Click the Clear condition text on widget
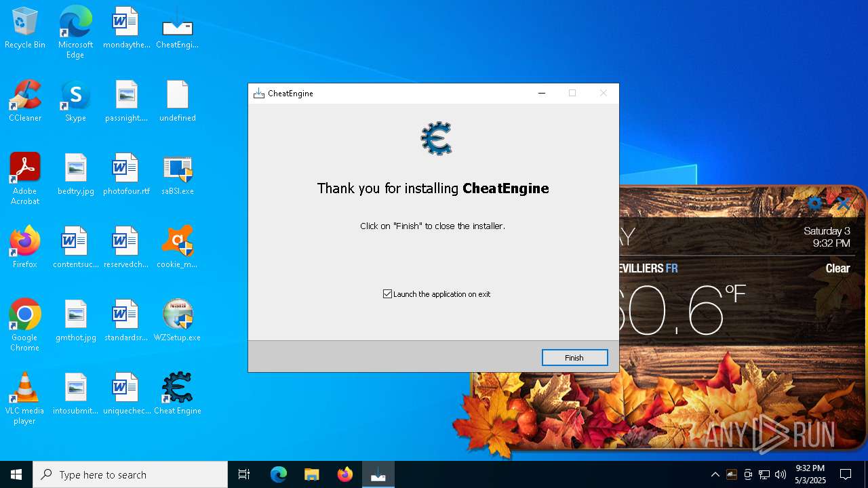The height and width of the screenshot is (488, 868). point(837,268)
